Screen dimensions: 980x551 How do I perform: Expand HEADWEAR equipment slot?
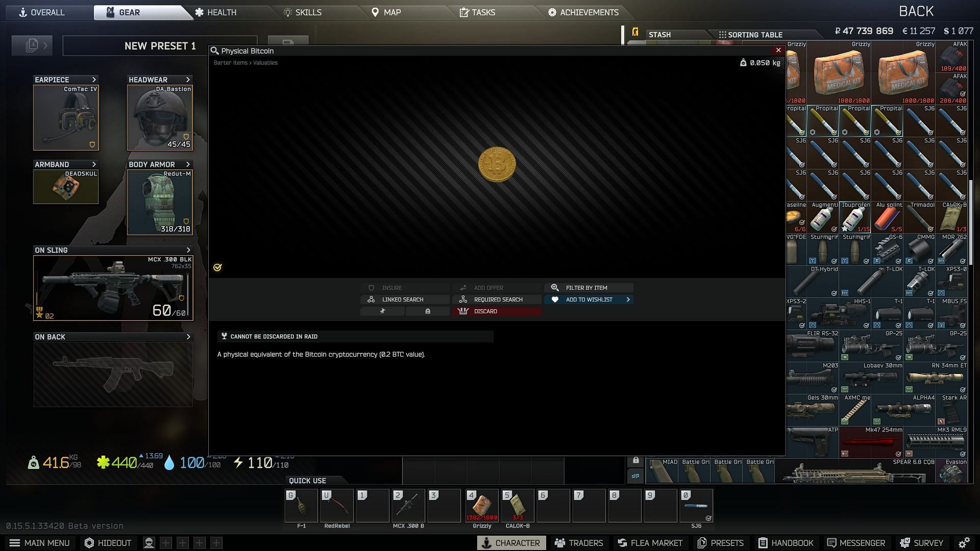pyautogui.click(x=189, y=80)
